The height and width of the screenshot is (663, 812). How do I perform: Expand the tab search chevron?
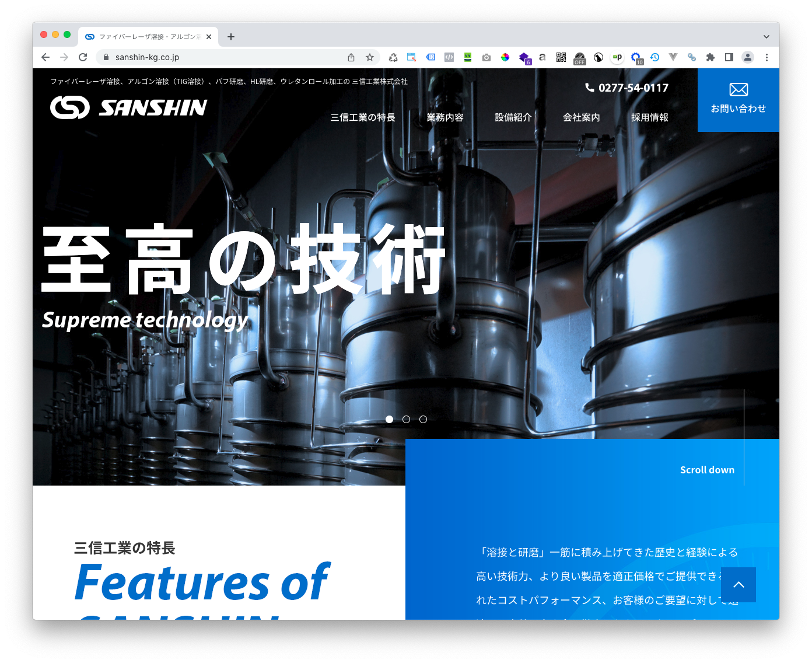coord(766,37)
